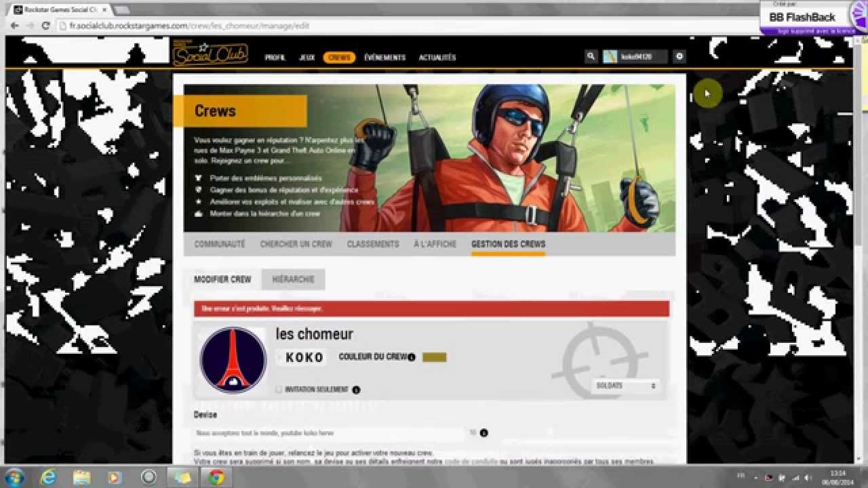Switch to the Hiérarchie sub-tab
The image size is (868, 488).
pyautogui.click(x=293, y=279)
